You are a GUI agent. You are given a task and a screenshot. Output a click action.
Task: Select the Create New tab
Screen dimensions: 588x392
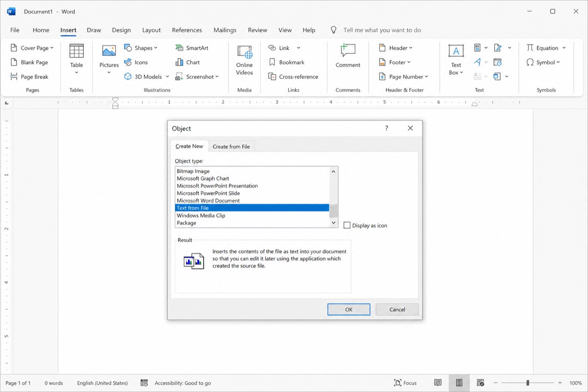(189, 146)
